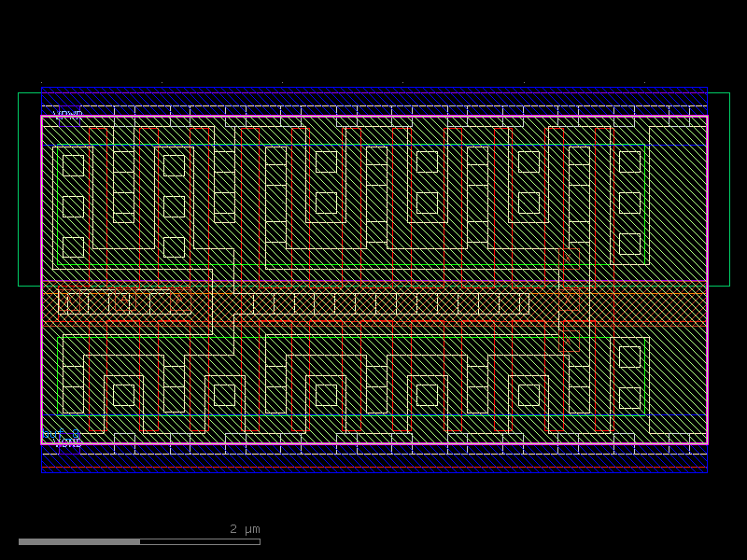
Task: Click the 2 µm scale bar
Action: coord(140,539)
